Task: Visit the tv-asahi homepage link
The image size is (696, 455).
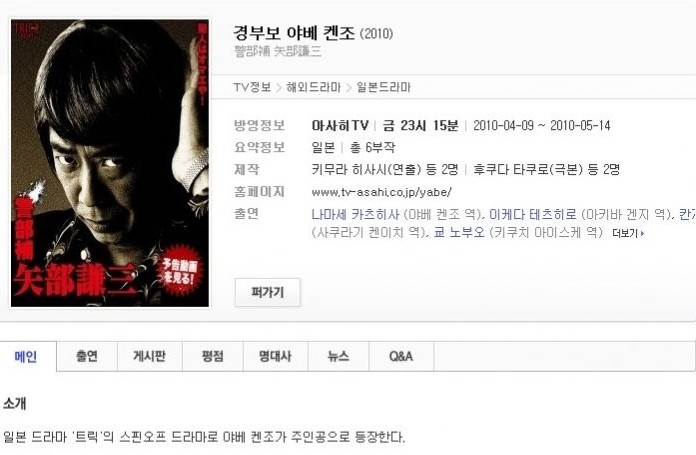Action: coord(381,192)
